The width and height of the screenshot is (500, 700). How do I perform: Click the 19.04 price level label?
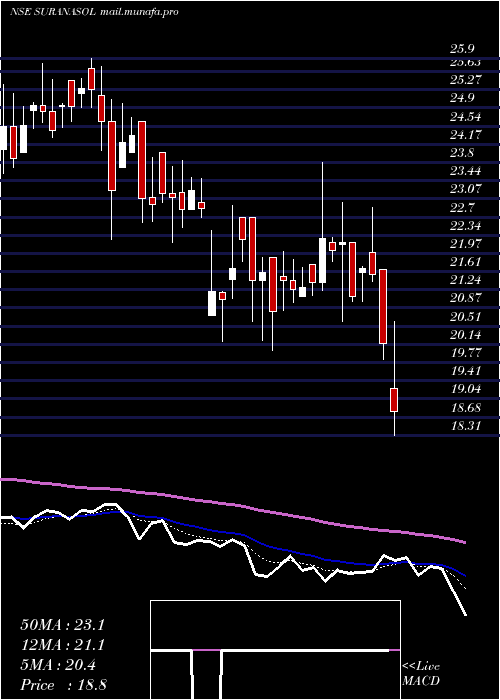(466, 389)
